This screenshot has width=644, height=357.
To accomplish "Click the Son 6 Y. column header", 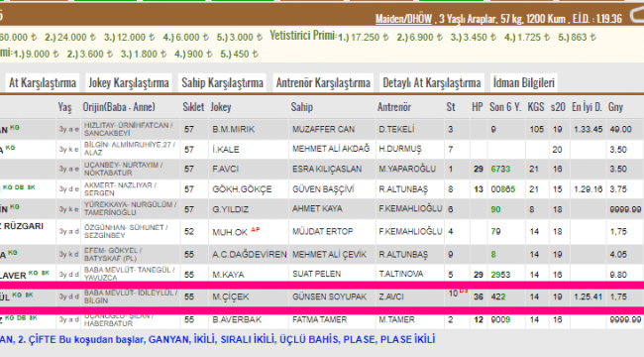I will coord(505,107).
